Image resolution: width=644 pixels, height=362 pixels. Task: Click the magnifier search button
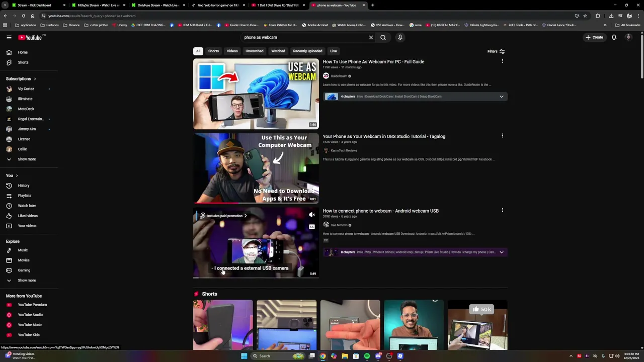pyautogui.click(x=383, y=37)
